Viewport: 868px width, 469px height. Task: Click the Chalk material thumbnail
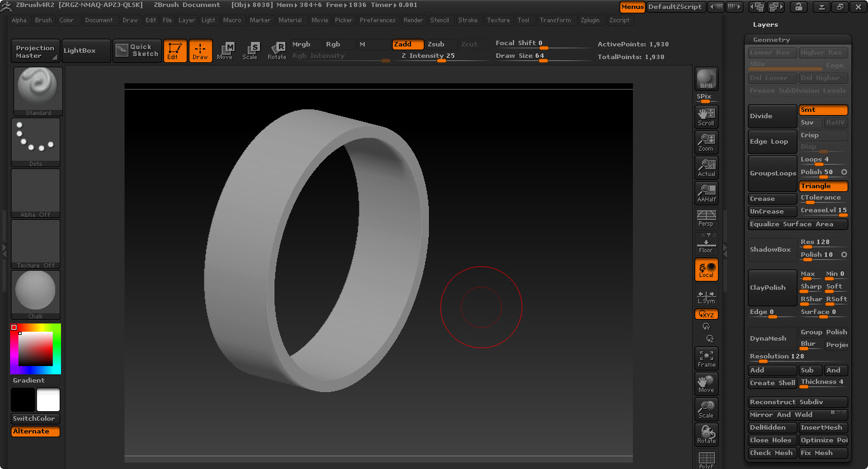click(36, 294)
